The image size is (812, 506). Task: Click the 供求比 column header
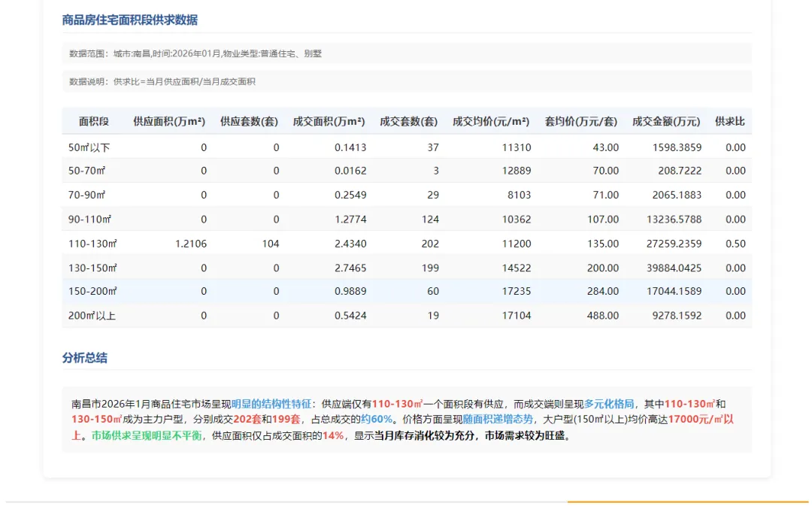(730, 121)
